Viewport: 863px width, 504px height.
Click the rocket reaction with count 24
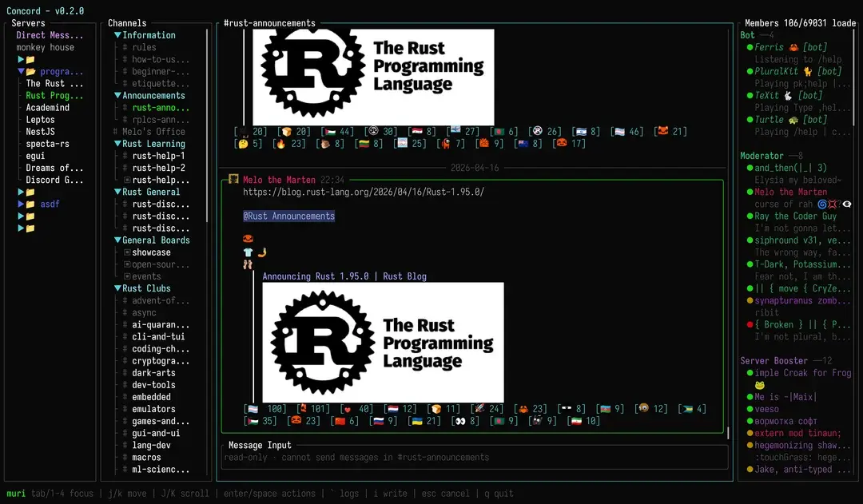487,409
